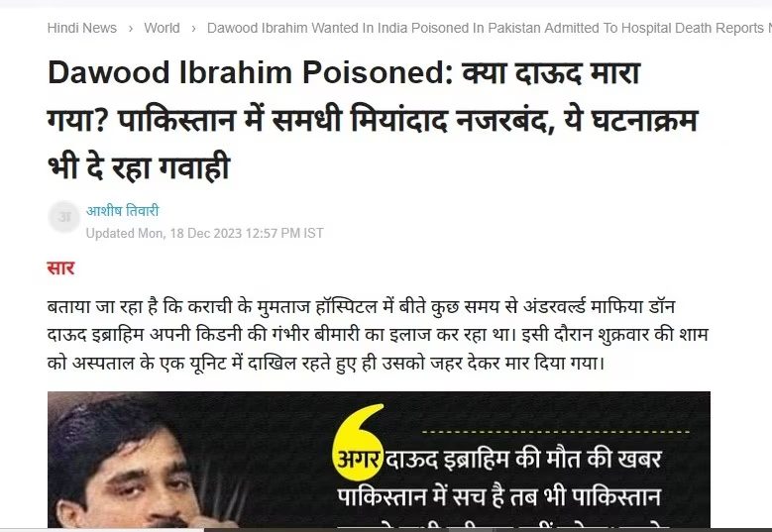Click the red सार summary heading

pos(60,268)
